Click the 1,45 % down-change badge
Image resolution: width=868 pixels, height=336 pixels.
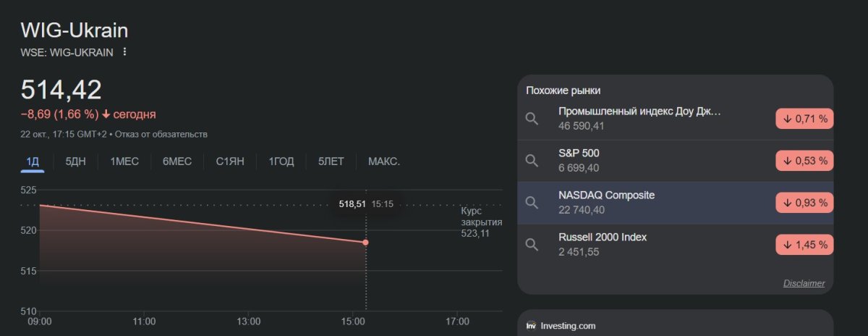click(804, 245)
